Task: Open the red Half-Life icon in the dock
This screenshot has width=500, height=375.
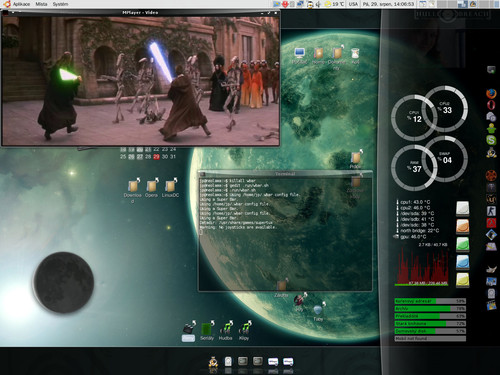Action: coord(491,223)
